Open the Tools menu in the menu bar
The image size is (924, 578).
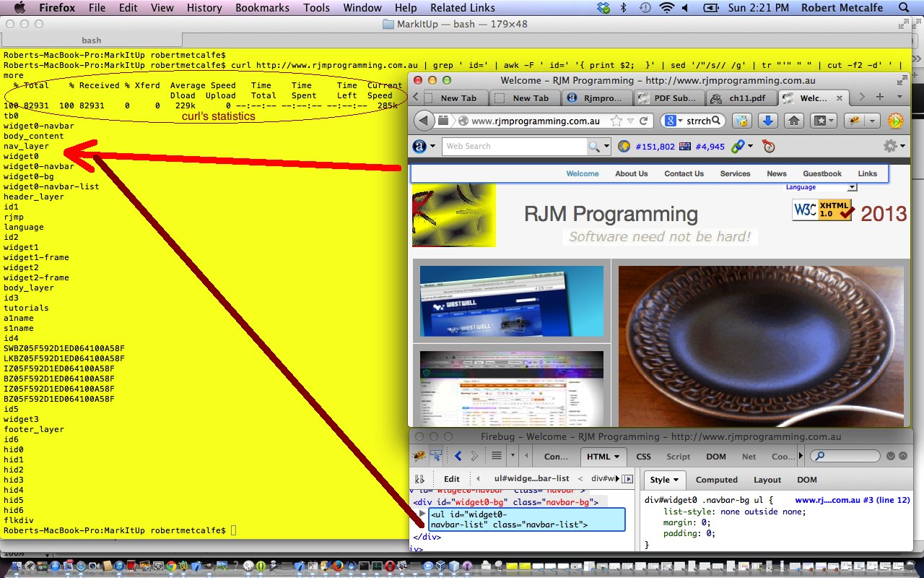click(316, 8)
